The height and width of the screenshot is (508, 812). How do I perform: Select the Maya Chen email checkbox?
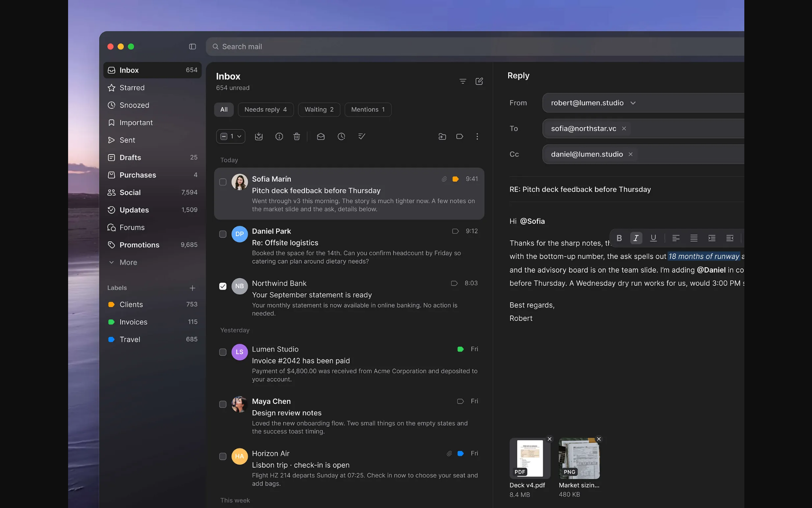[x=223, y=404]
